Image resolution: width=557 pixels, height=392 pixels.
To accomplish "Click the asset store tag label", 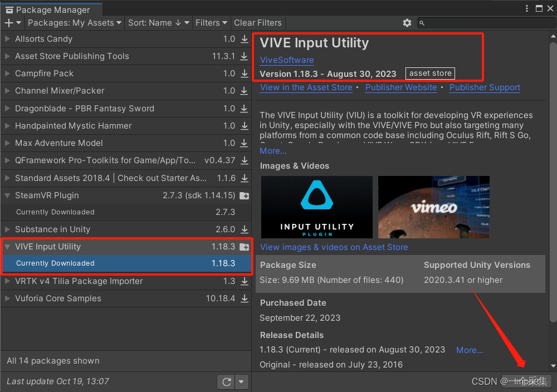I will (x=430, y=73).
